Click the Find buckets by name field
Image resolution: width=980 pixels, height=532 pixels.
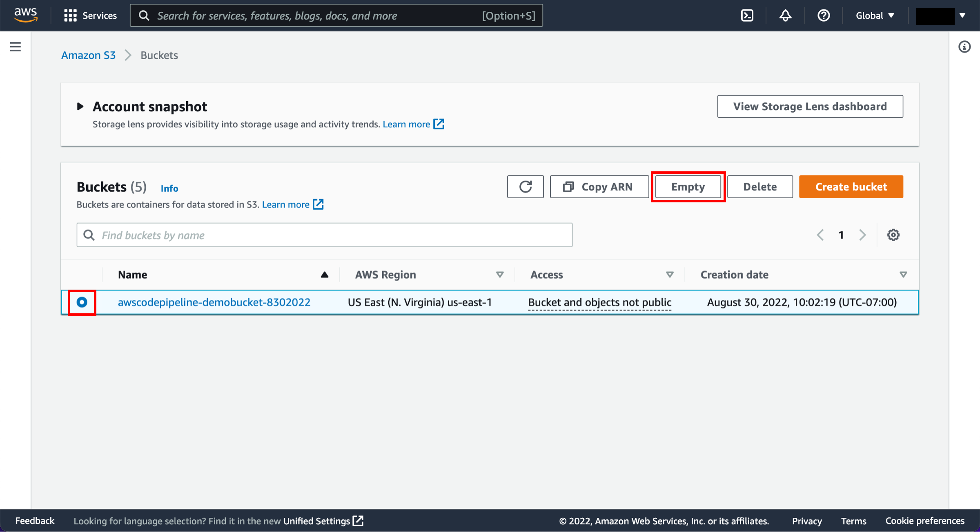coord(324,235)
